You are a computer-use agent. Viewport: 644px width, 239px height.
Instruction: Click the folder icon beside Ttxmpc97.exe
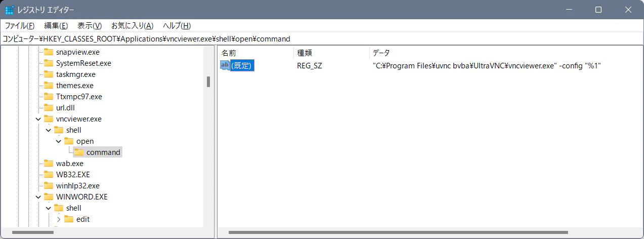tap(49, 97)
